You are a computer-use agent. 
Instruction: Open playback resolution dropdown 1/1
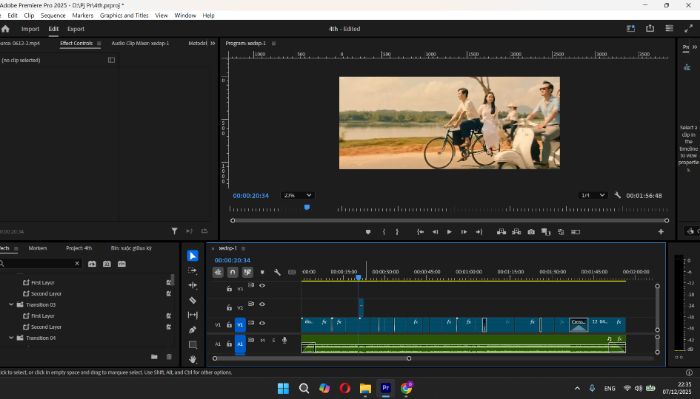point(592,195)
